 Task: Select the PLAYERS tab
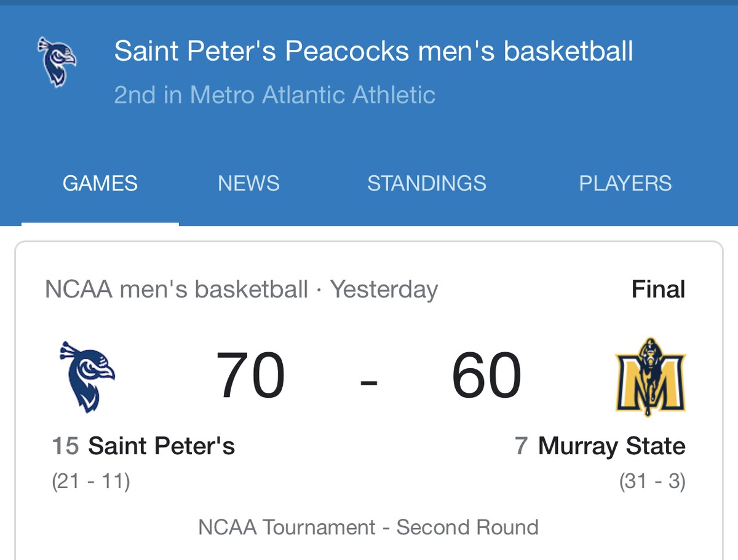tap(625, 183)
